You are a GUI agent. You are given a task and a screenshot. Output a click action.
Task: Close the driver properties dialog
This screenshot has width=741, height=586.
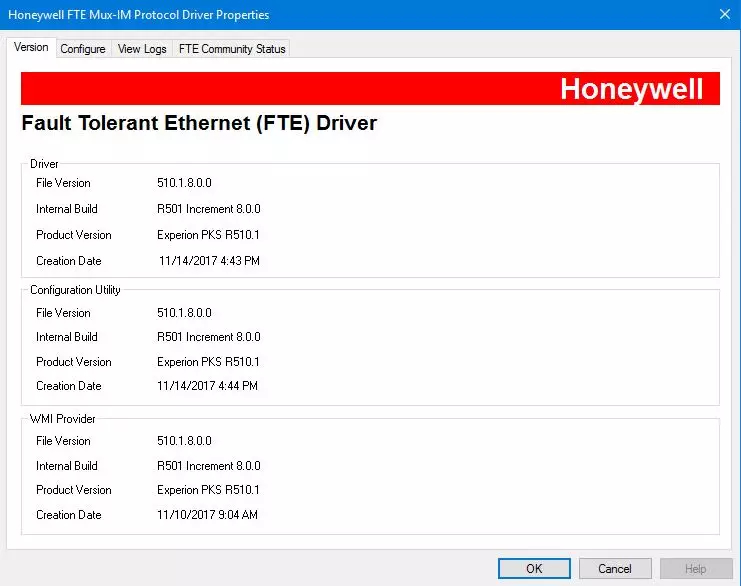point(725,14)
